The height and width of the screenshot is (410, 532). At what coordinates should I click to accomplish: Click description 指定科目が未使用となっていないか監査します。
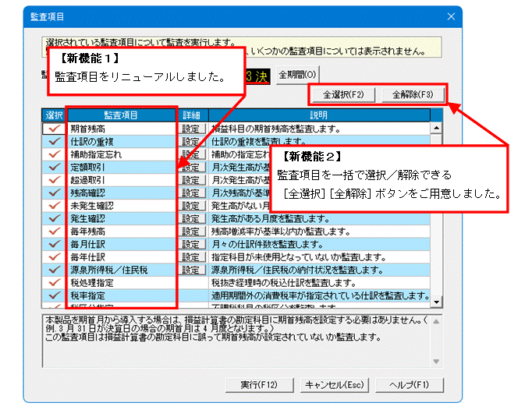pyautogui.click(x=299, y=257)
